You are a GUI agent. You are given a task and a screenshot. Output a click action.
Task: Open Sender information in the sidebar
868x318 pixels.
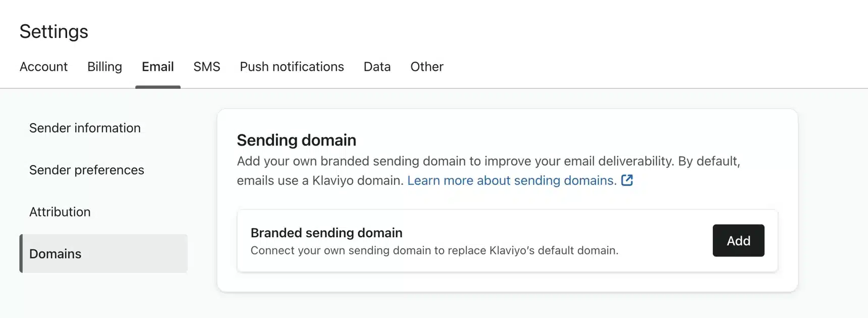[85, 128]
